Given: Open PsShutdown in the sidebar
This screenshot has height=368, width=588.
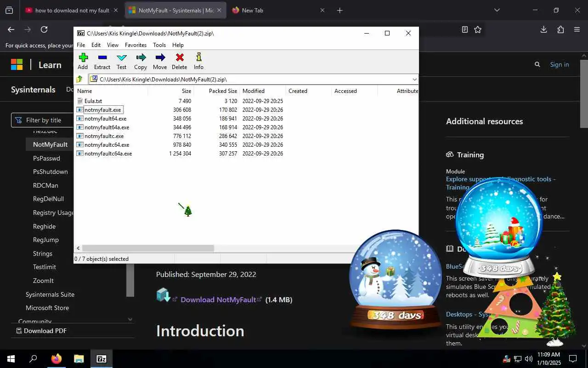Looking at the screenshot, I should (50, 172).
